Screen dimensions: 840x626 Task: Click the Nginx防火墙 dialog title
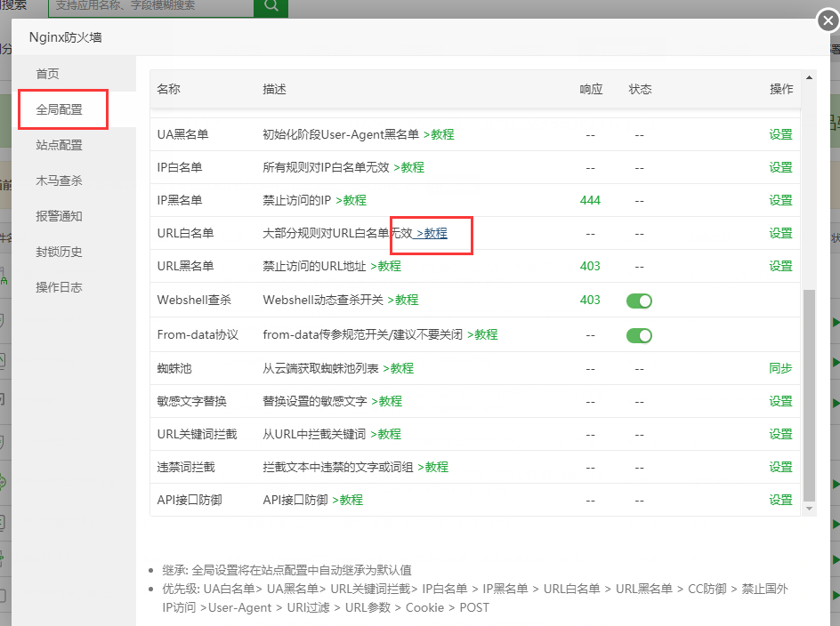coord(65,37)
